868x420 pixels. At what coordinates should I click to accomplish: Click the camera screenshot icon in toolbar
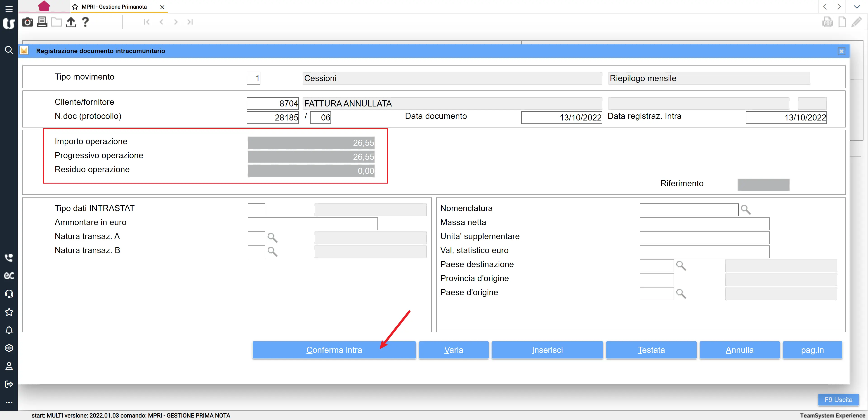(x=27, y=22)
